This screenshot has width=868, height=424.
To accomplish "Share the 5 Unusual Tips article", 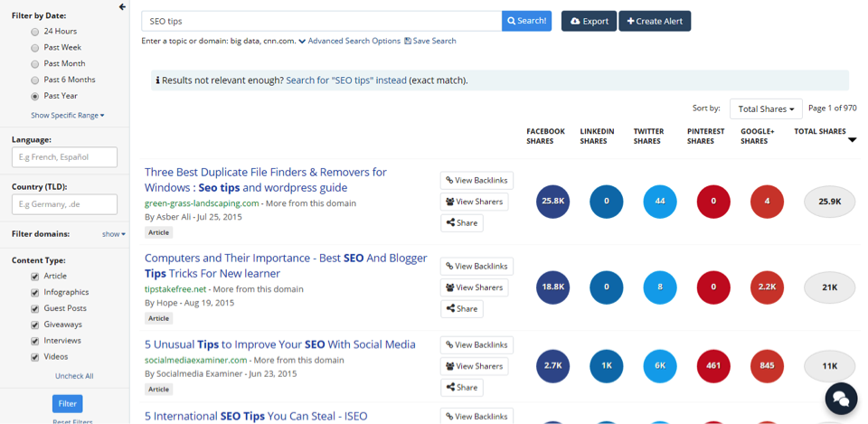I will coord(462,388).
